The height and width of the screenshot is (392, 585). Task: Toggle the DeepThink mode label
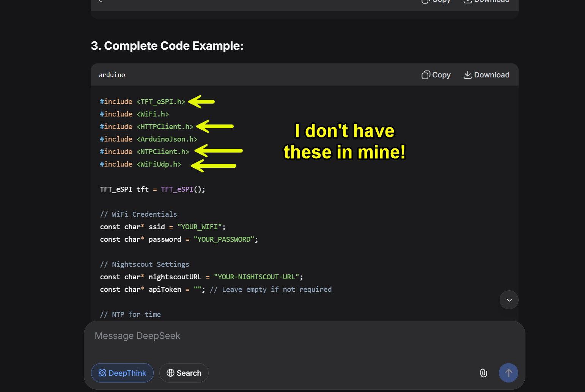pyautogui.click(x=127, y=373)
